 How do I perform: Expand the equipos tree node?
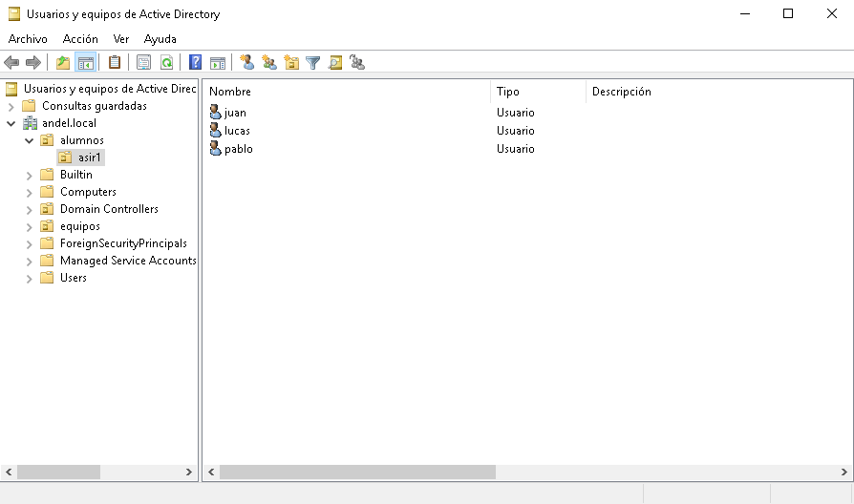pos(30,227)
